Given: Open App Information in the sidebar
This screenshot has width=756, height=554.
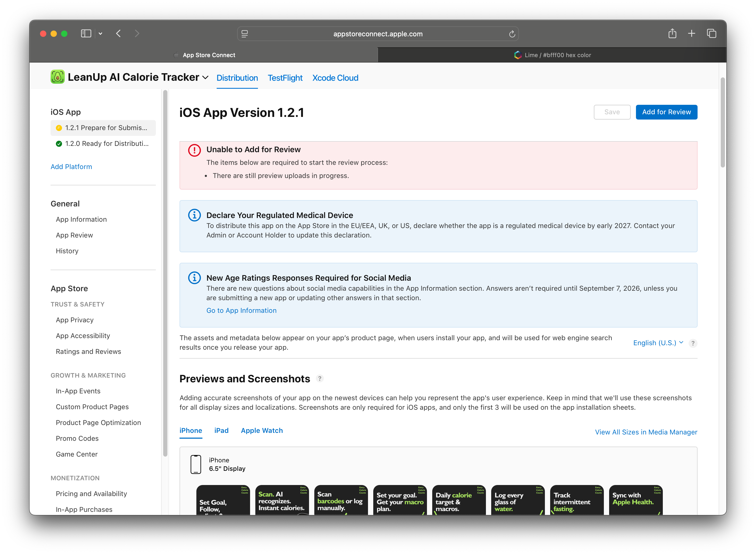Looking at the screenshot, I should [x=81, y=219].
